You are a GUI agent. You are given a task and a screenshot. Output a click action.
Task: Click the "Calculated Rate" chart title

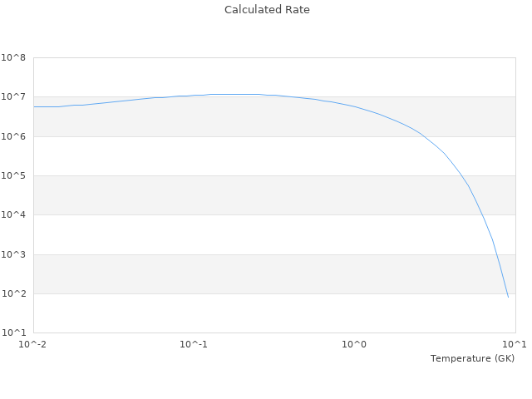tap(266, 10)
